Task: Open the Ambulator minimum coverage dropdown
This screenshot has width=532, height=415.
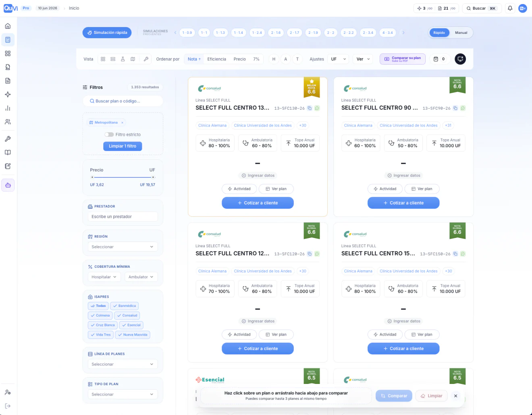Action: (x=141, y=277)
